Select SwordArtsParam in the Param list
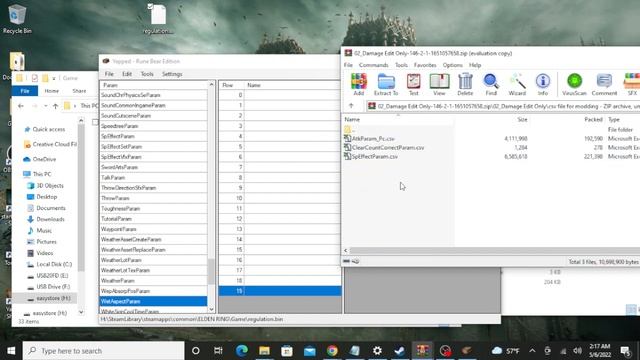640x360 pixels. point(153,167)
